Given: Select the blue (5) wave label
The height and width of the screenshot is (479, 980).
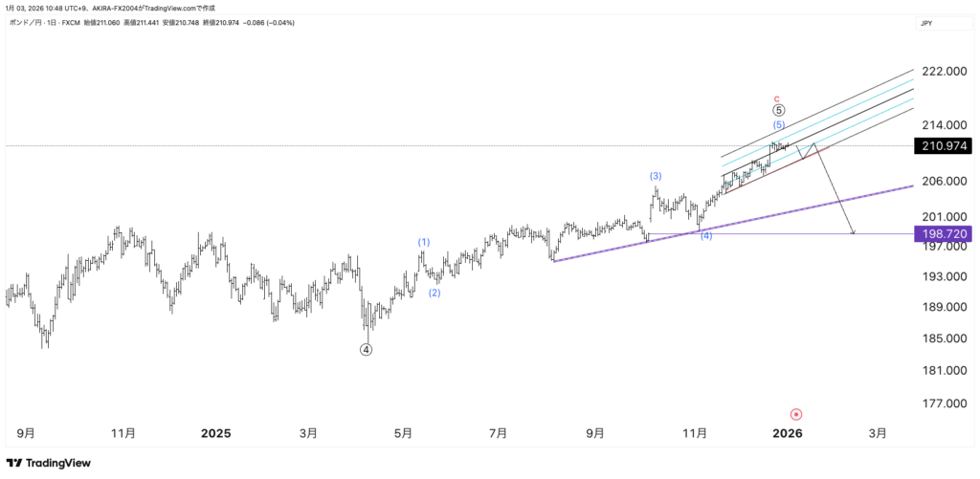Looking at the screenshot, I should (779, 125).
